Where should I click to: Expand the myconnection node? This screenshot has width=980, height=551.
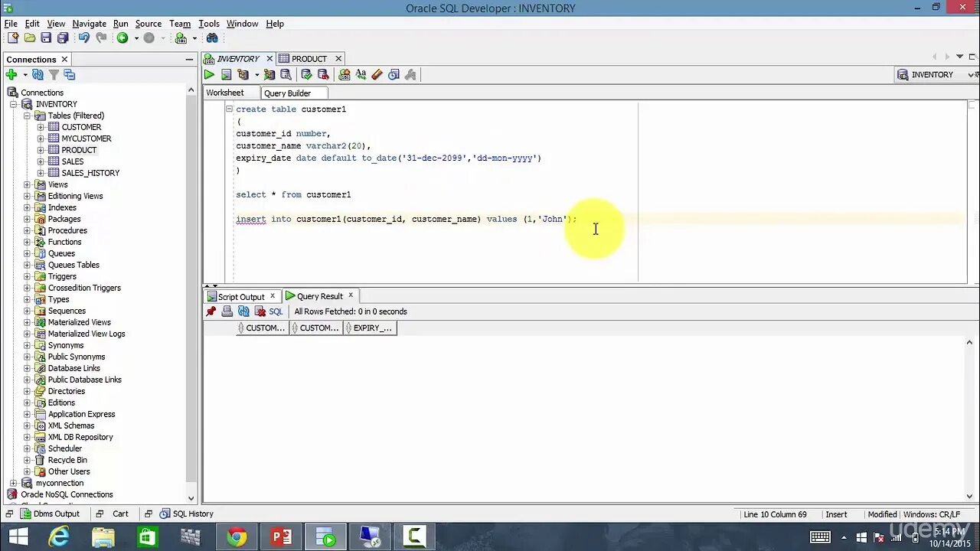[x=14, y=483]
